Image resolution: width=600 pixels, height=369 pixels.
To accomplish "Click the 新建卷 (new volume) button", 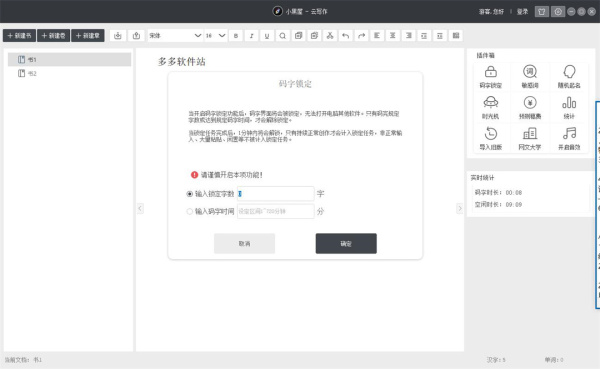I will 54,36.
